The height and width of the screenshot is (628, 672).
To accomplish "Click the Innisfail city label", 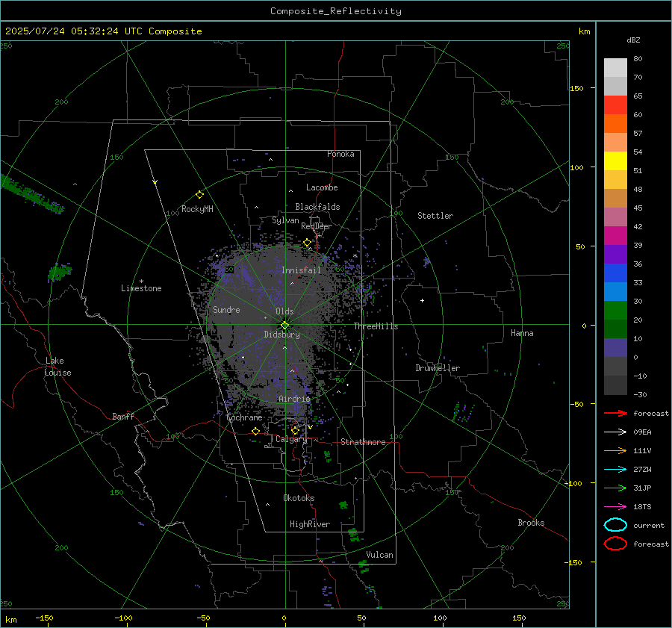I will point(301,270).
